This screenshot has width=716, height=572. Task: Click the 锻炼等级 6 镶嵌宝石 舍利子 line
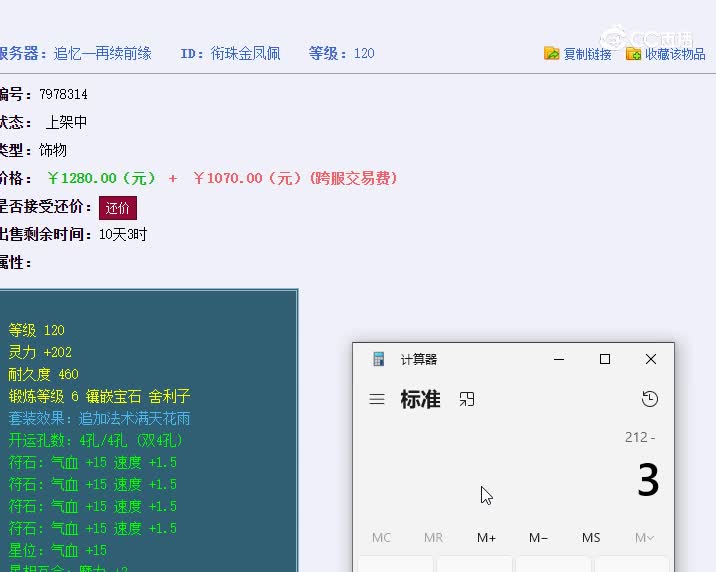pyautogui.click(x=99, y=396)
